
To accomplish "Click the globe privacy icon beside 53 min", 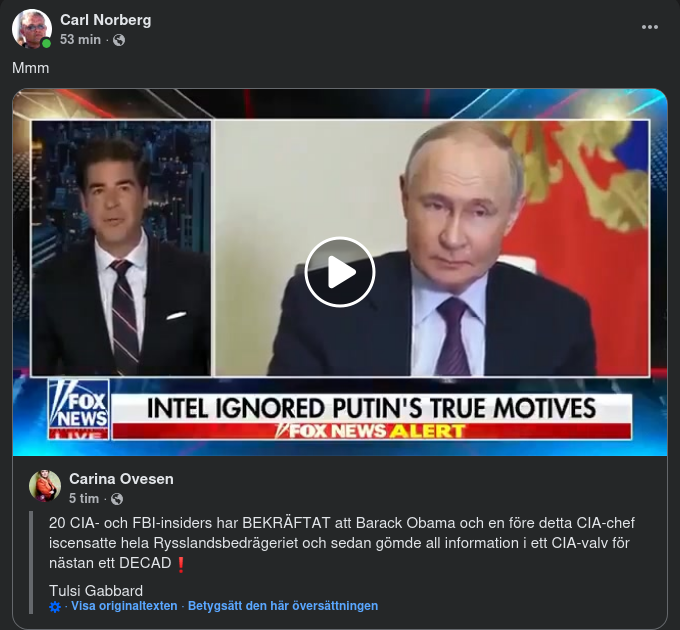I will pyautogui.click(x=119, y=40).
